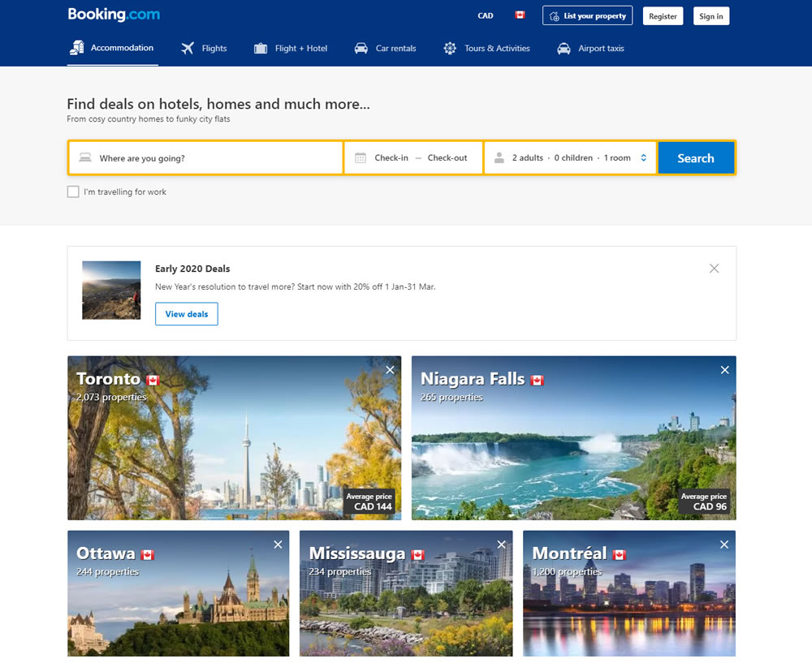Open the Check-in date picker
This screenshot has width=812, height=663.
coord(391,158)
